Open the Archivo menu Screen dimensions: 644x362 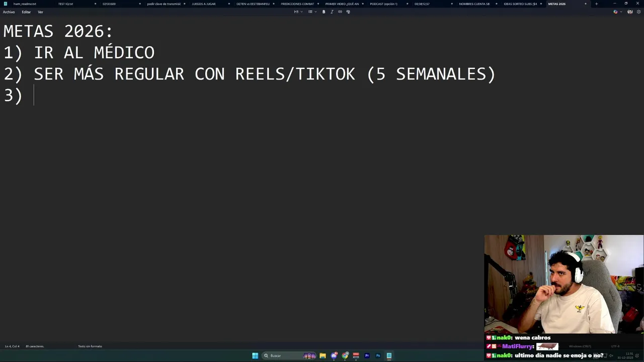pyautogui.click(x=9, y=12)
